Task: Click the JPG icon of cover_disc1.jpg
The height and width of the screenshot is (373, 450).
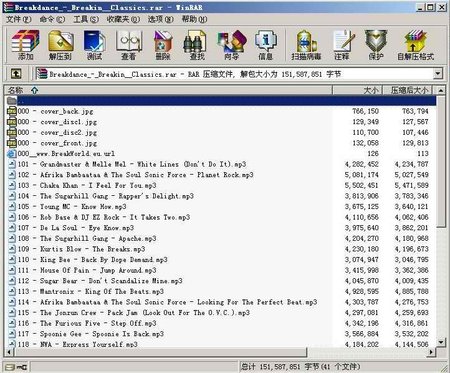Action: point(12,122)
